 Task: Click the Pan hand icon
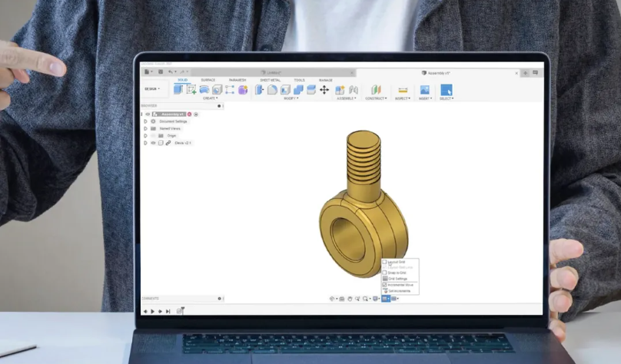tap(350, 299)
